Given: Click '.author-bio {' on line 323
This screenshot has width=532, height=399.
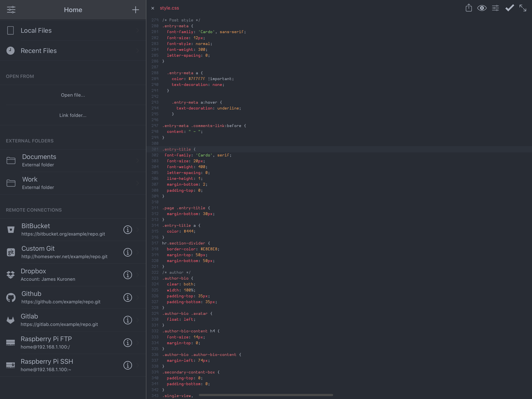Looking at the screenshot, I should [178, 278].
